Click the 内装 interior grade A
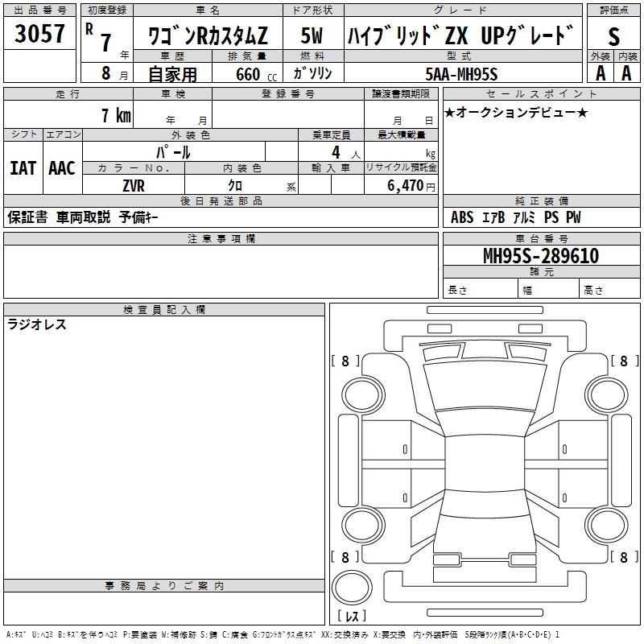This screenshot has width=644, height=644. pyautogui.click(x=627, y=72)
